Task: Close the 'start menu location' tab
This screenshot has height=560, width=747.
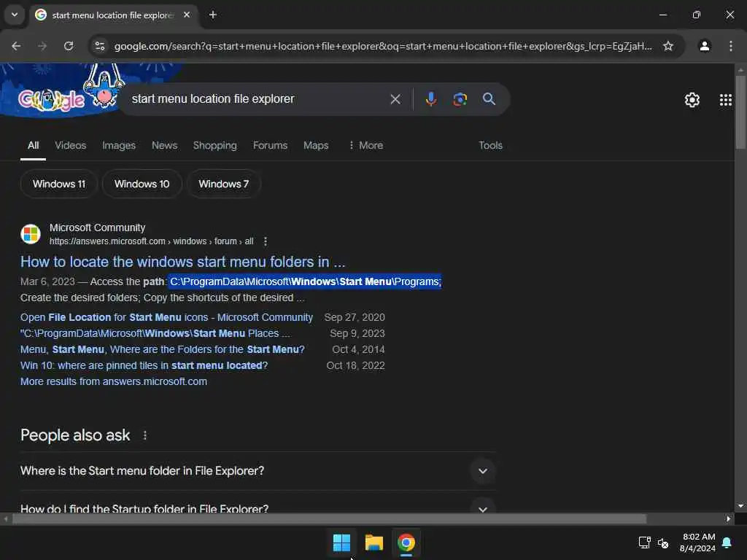Action: [187, 15]
